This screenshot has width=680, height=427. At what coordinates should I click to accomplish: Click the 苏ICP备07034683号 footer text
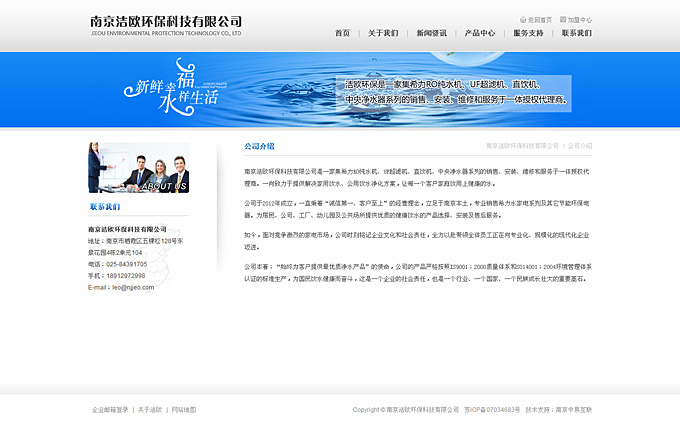(492, 410)
